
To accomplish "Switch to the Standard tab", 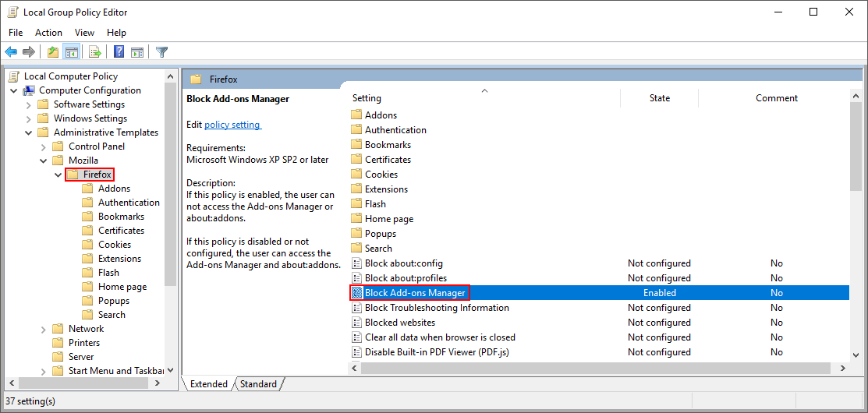I will (x=258, y=383).
